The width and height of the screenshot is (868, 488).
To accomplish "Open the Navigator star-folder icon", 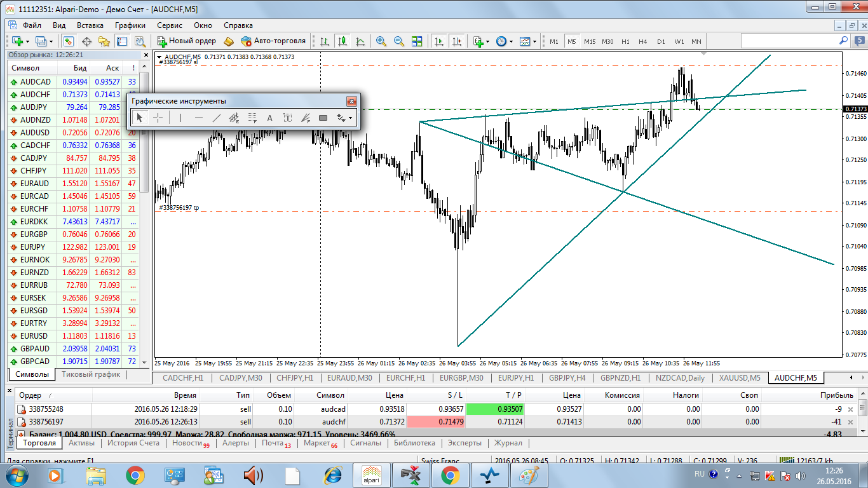I will click(x=104, y=41).
